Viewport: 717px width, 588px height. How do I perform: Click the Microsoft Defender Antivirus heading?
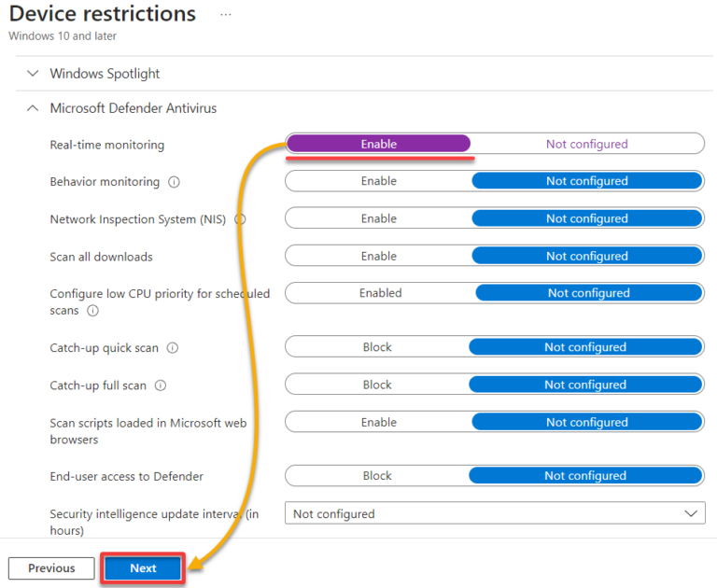point(134,108)
